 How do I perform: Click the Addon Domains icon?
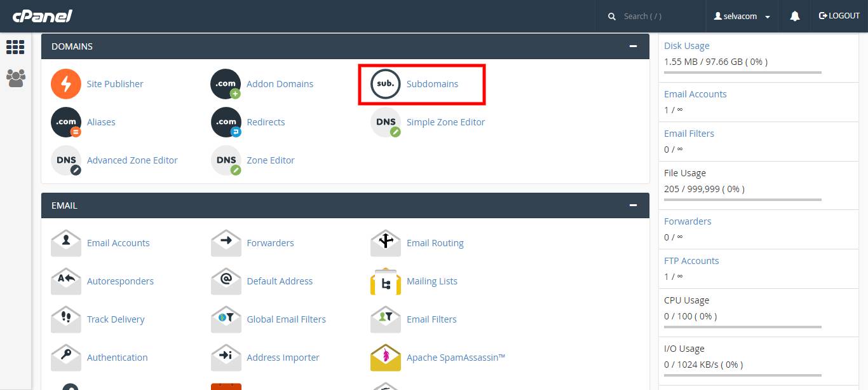point(226,84)
